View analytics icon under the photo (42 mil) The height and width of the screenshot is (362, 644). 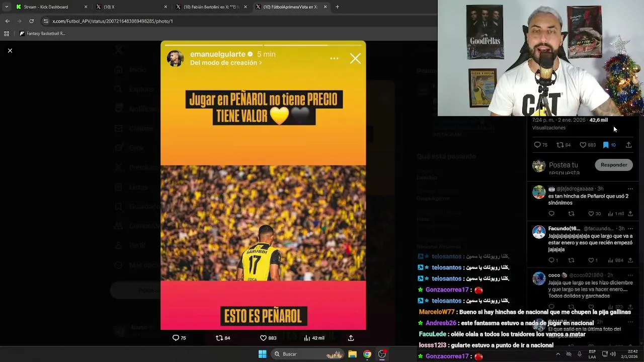click(x=307, y=338)
